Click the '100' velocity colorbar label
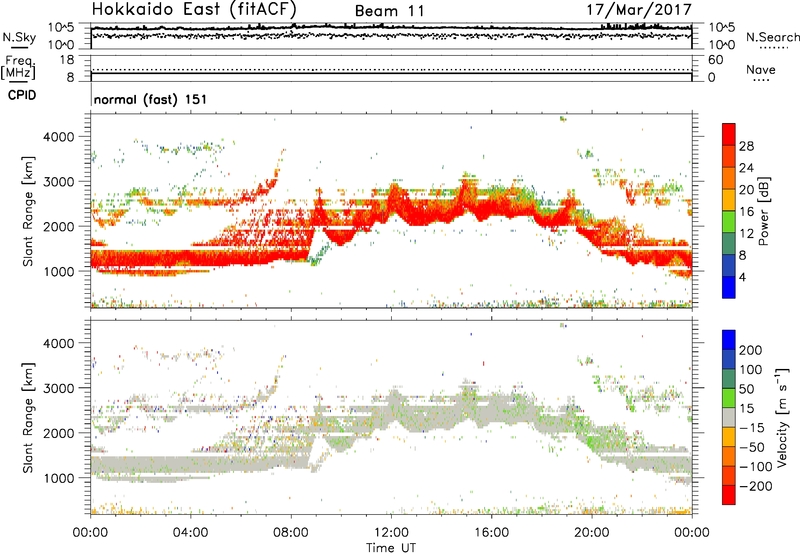The height and width of the screenshot is (554, 800). coord(751,370)
